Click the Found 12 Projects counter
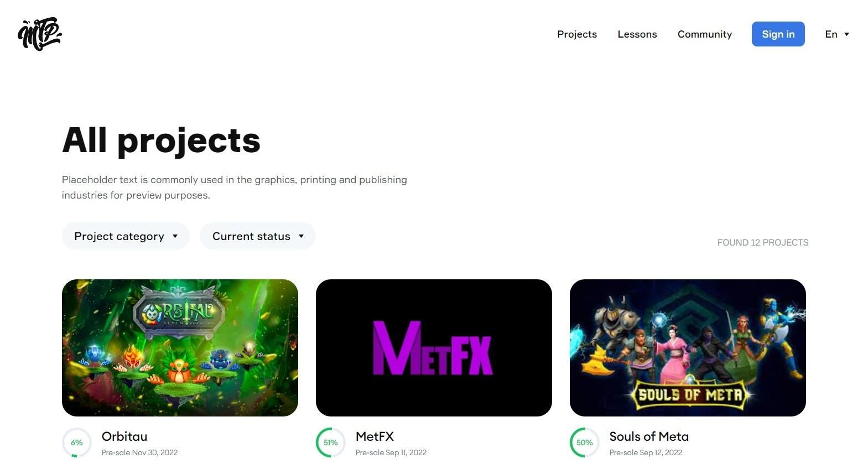Viewport: 868px width, 474px height. pyautogui.click(x=762, y=242)
